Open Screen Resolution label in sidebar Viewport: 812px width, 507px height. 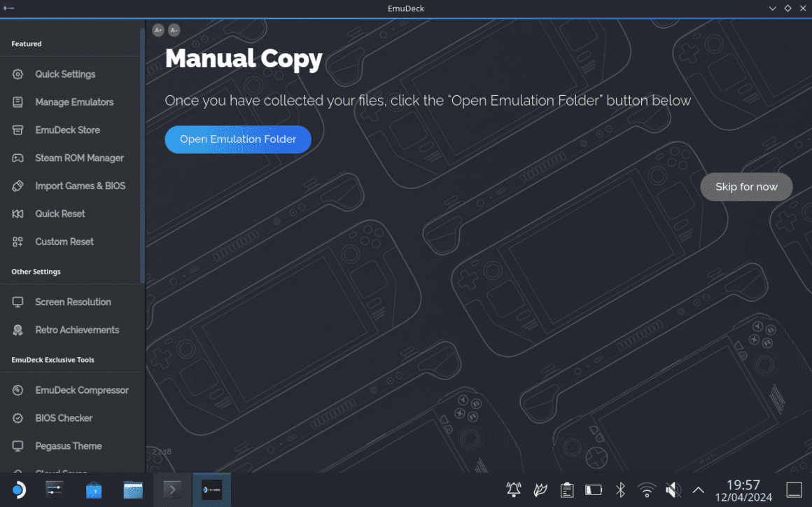(73, 302)
